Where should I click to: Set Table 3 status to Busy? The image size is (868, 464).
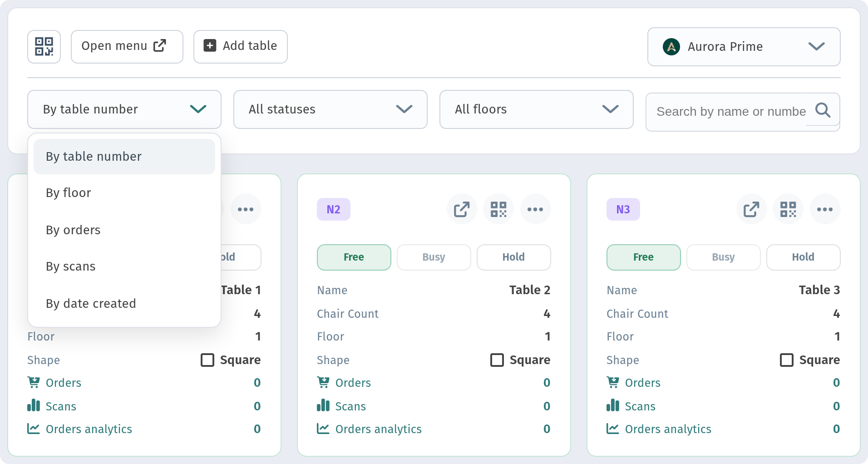[724, 257]
